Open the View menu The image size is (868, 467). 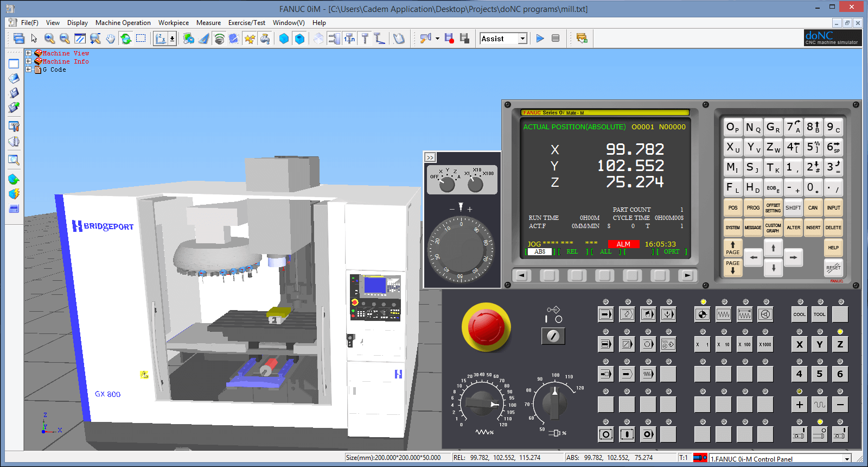pos(53,23)
